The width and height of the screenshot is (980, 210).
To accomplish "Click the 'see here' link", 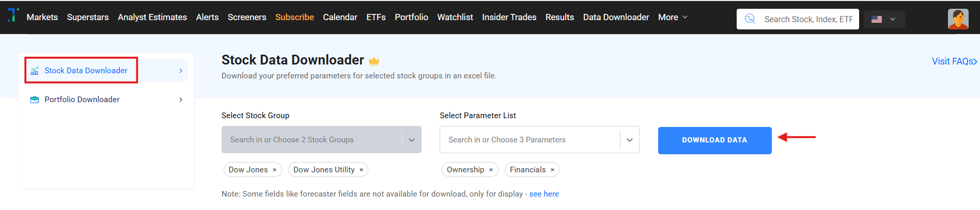I will [x=544, y=194].
